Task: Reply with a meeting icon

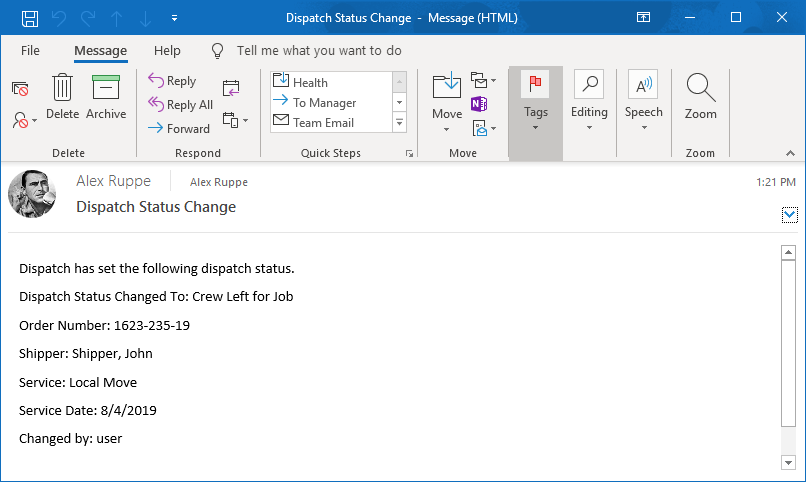Action: tap(231, 88)
